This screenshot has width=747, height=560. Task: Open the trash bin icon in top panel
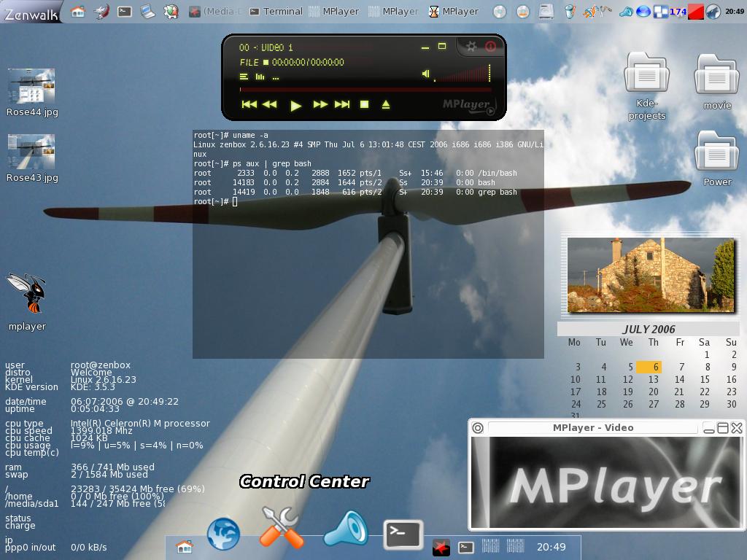[x=569, y=12]
